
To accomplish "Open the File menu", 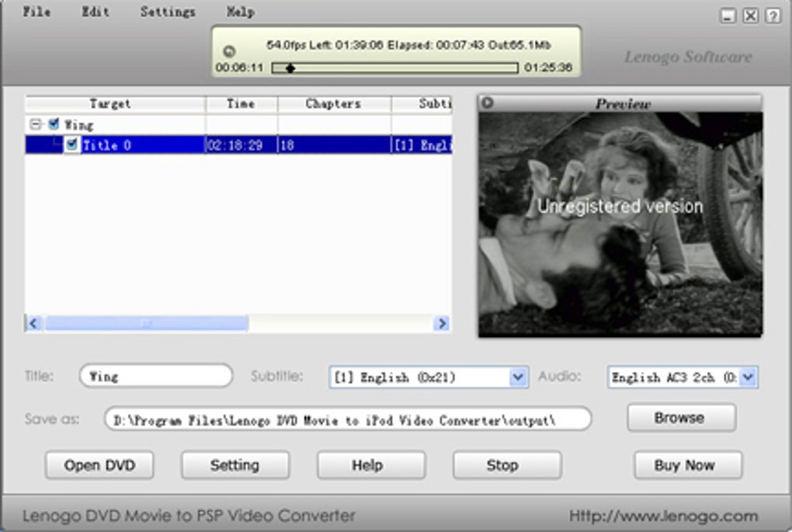I will pyautogui.click(x=36, y=12).
